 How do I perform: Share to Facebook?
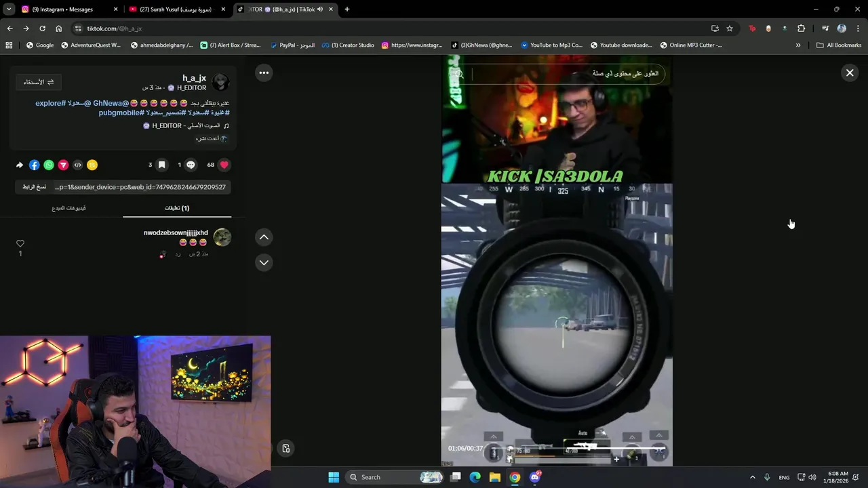[x=34, y=165]
